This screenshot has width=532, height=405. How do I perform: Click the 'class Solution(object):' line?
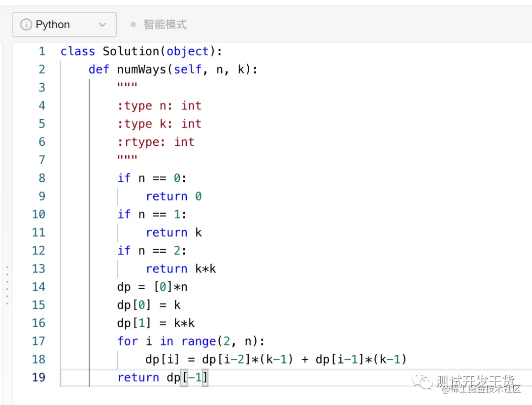141,51
